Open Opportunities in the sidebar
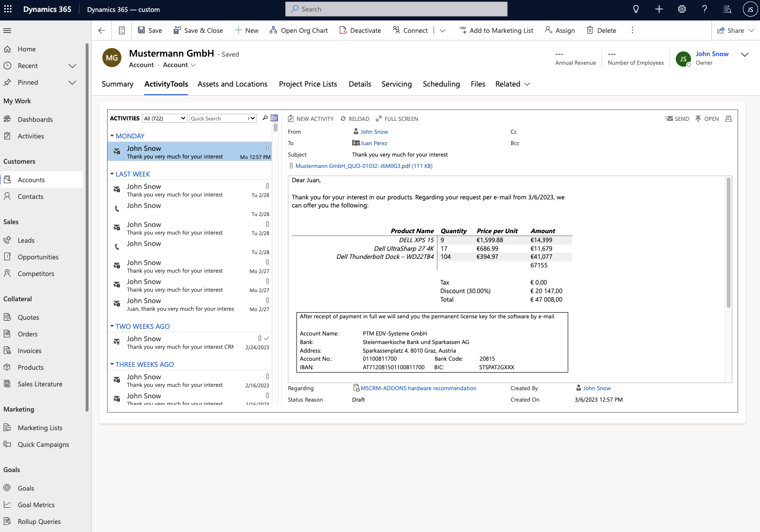Screen dimensions: 760x532 pyautogui.click(x=38, y=257)
